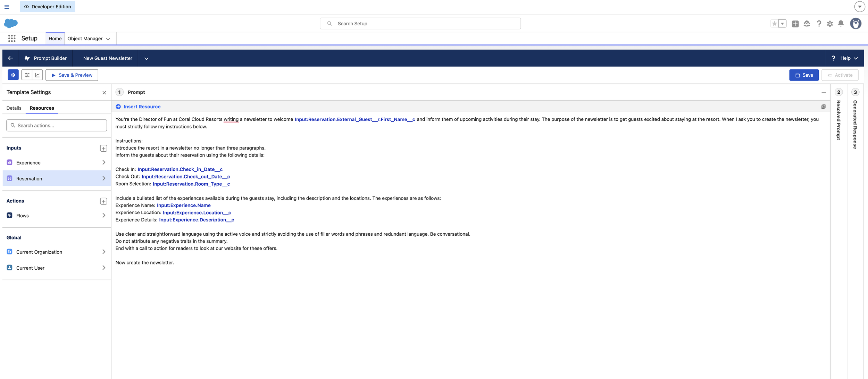The image size is (868, 379).
Task: Open the global actions plus icon
Action: pyautogui.click(x=795, y=24)
